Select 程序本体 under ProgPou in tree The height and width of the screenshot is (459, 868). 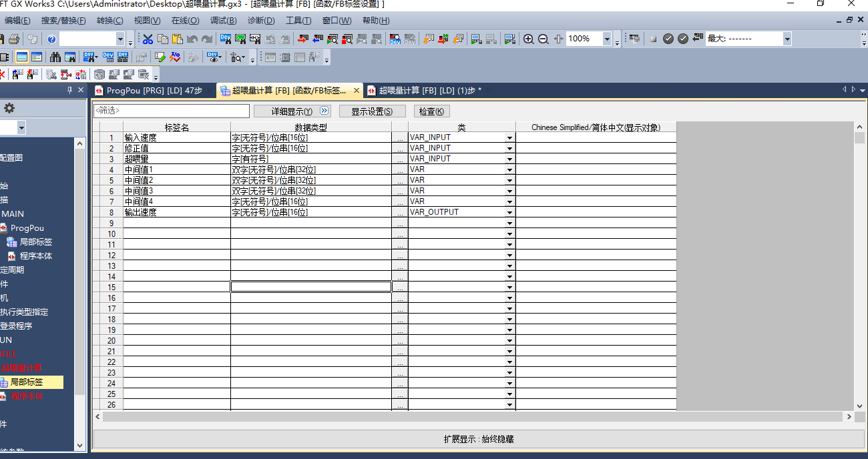(35, 256)
